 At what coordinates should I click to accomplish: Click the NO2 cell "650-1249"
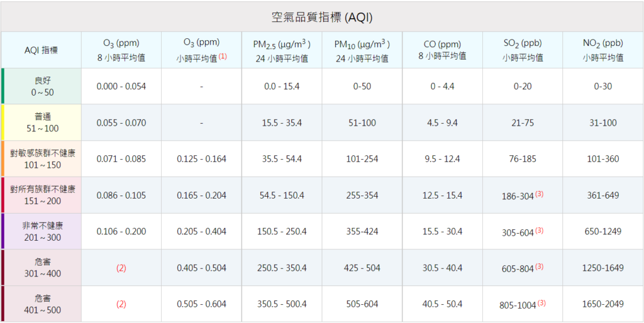[603, 232]
